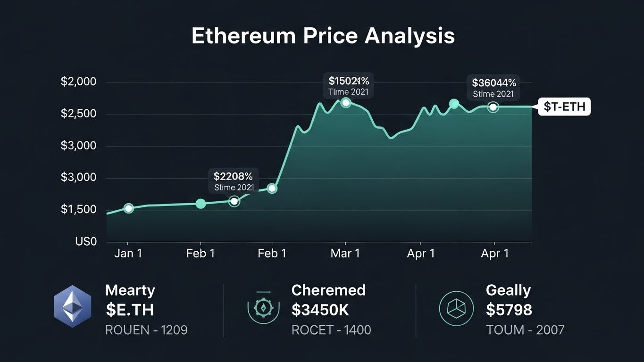The width and height of the screenshot is (644, 362).
Task: Click the solid data point above Feb 1
Action: point(201,204)
